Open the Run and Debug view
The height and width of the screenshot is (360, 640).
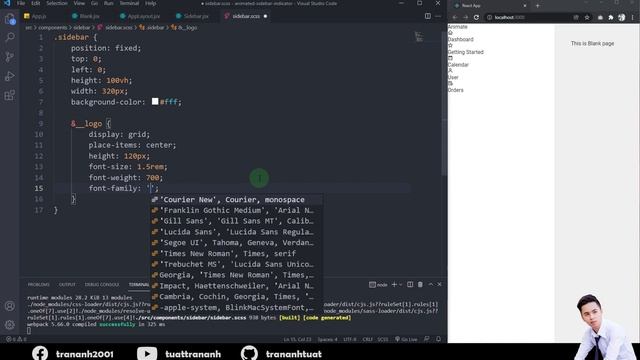tap(10, 76)
